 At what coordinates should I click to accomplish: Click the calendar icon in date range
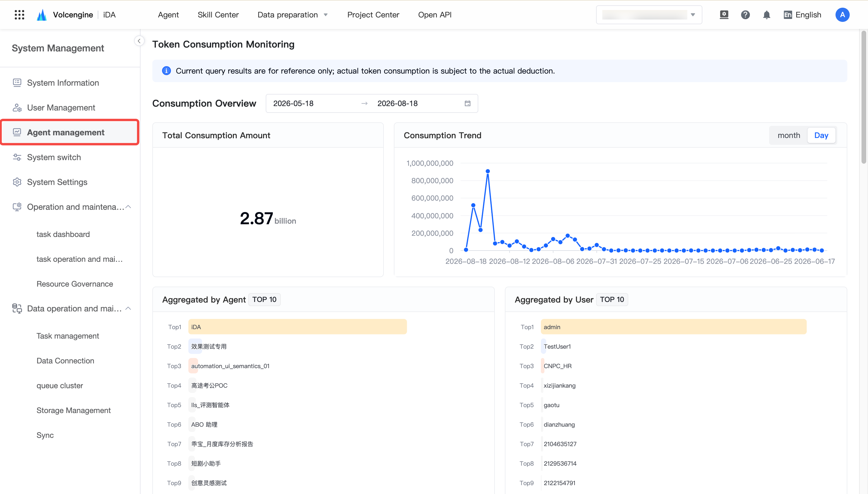(467, 103)
